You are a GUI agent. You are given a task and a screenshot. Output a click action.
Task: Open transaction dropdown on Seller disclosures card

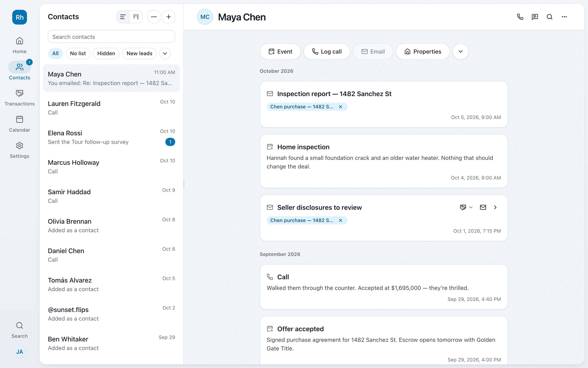[x=466, y=207]
